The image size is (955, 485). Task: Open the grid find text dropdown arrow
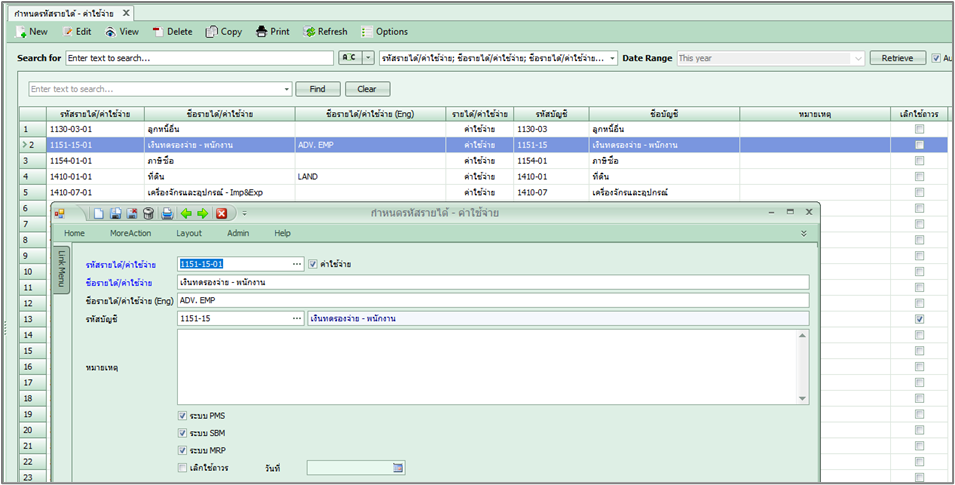tap(287, 89)
